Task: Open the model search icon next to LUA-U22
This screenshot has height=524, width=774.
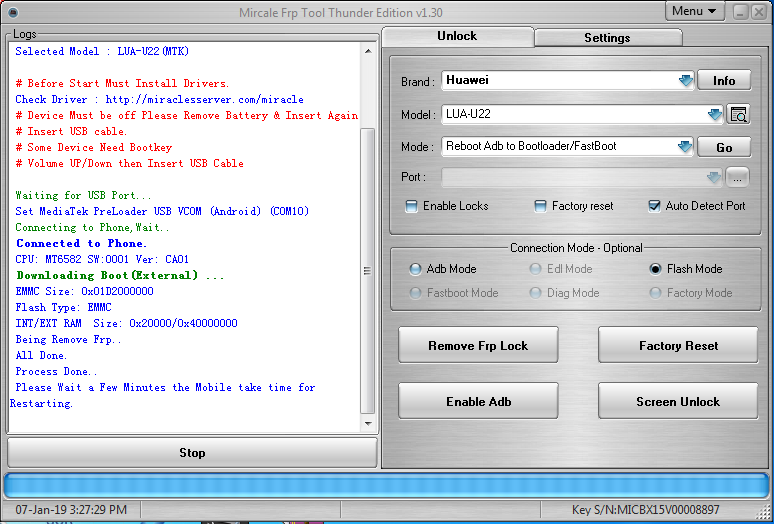Action: 738,114
